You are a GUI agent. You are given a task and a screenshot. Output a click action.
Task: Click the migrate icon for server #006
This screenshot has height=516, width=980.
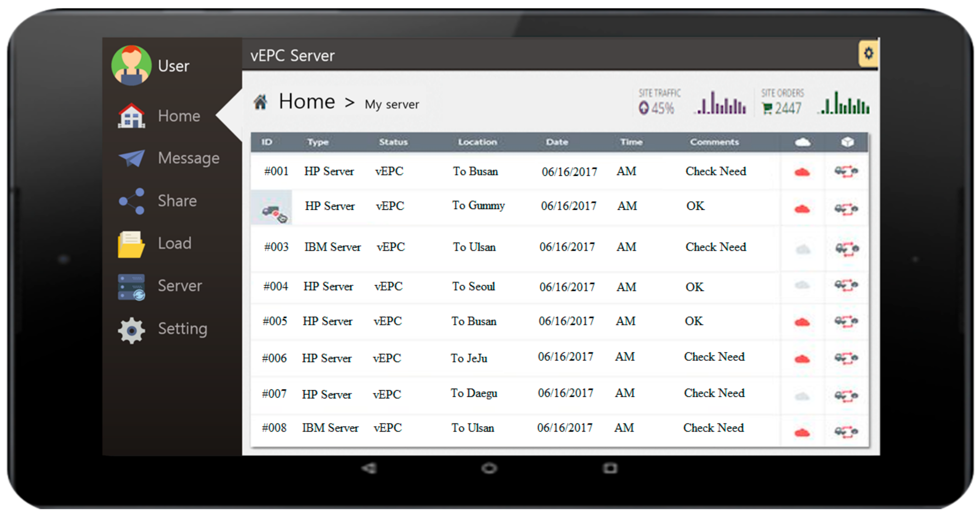846,358
